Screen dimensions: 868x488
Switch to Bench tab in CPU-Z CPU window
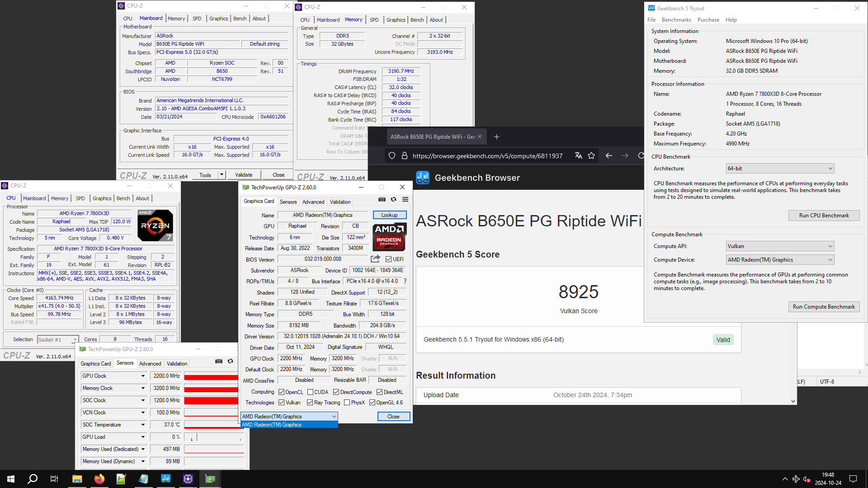point(123,198)
